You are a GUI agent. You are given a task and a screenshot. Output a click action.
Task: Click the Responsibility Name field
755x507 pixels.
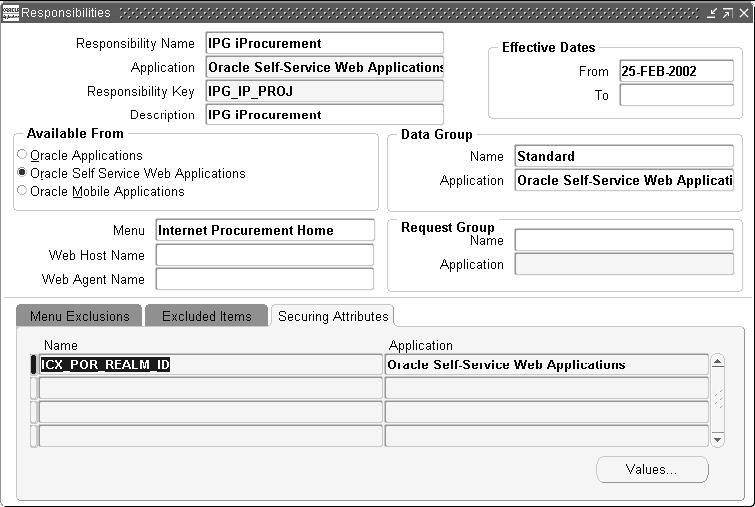coord(324,43)
